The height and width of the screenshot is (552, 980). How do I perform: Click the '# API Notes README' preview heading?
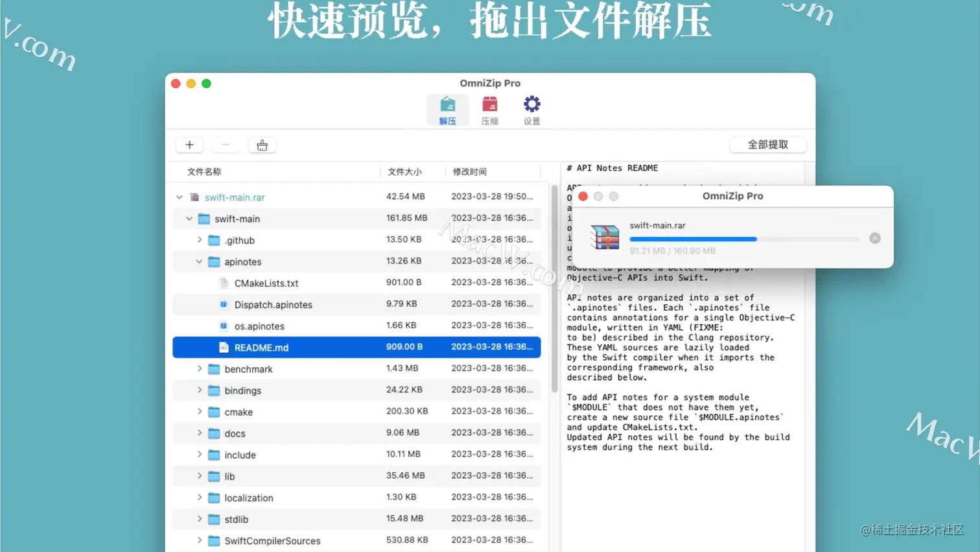612,168
